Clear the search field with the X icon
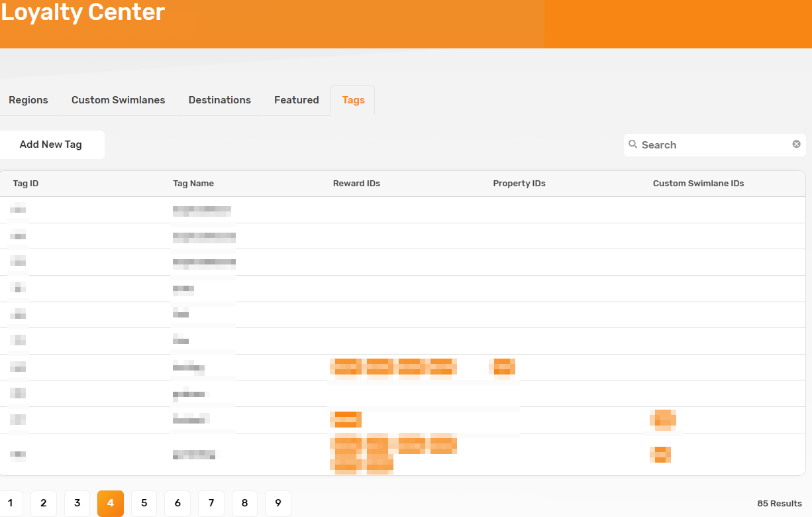The width and height of the screenshot is (812, 517). pyautogui.click(x=796, y=144)
